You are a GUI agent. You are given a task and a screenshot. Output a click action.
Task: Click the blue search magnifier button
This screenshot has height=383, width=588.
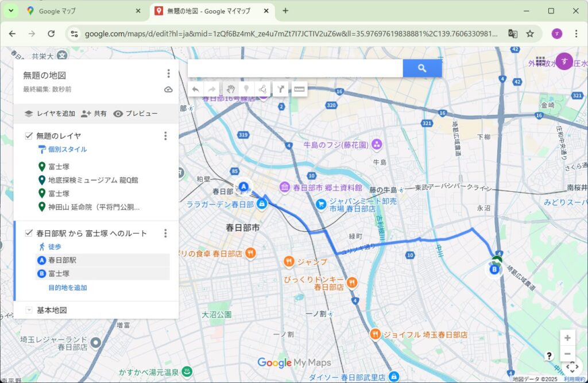coord(422,68)
